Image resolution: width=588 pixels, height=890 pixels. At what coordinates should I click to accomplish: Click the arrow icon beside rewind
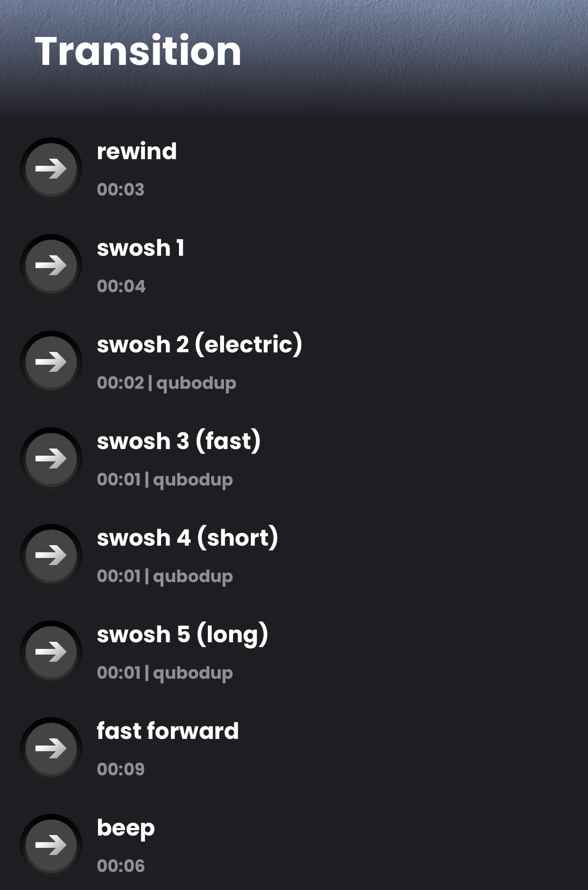pyautogui.click(x=51, y=169)
